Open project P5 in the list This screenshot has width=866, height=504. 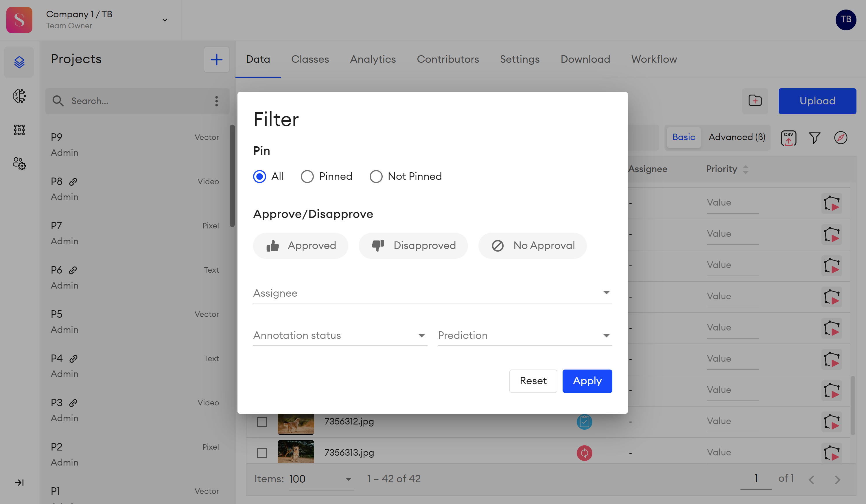click(135, 322)
